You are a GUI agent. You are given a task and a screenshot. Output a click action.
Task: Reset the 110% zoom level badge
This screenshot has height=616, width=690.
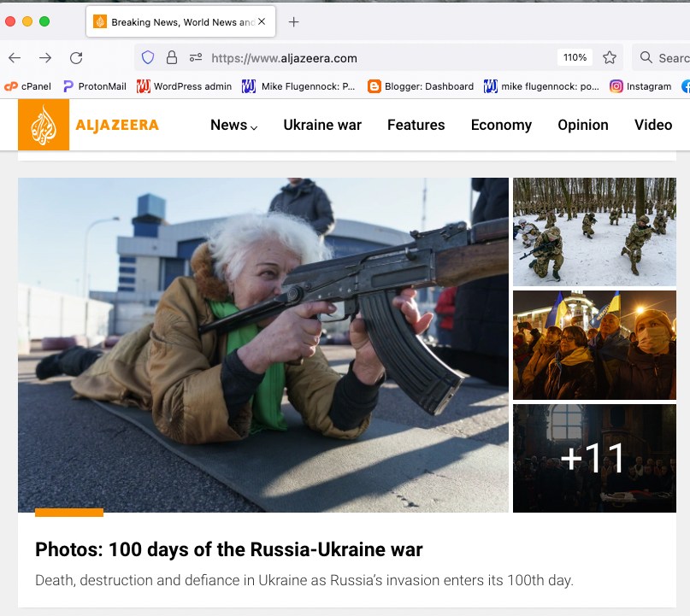[x=575, y=57]
